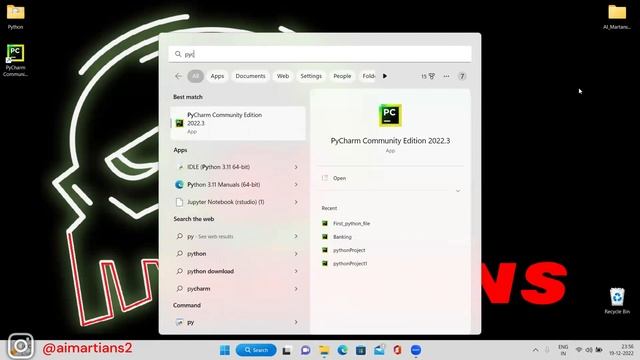The width and height of the screenshot is (640, 360).
Task: Open the rewards points trophy icon
Action: (x=428, y=76)
